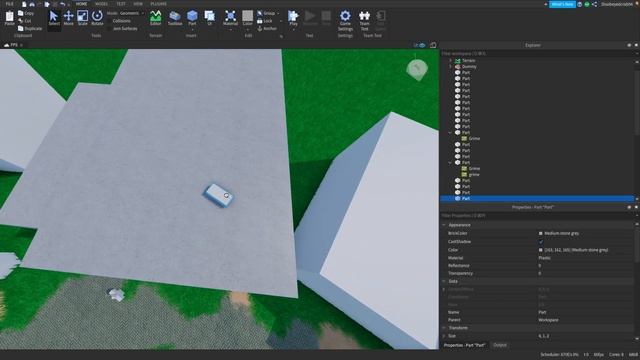Collapse the Part containing two grime textures
The image size is (640, 360).
pos(450,162)
